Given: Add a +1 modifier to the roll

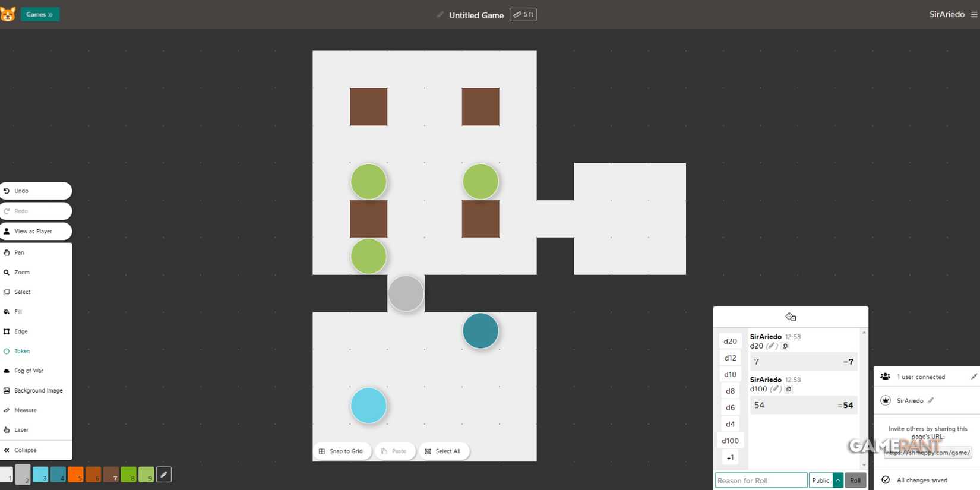Looking at the screenshot, I should tap(730, 457).
